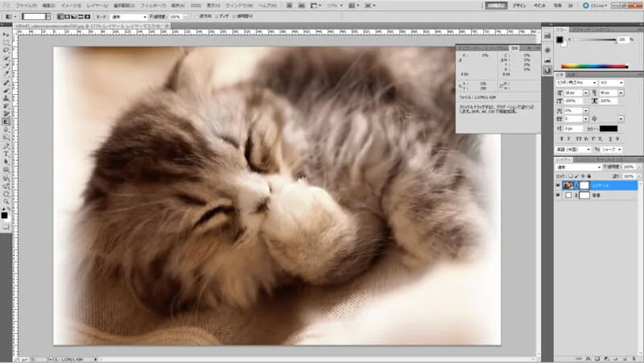This screenshot has width=644, height=363.
Task: Show more workspaces with >> button
Action: 571,6
